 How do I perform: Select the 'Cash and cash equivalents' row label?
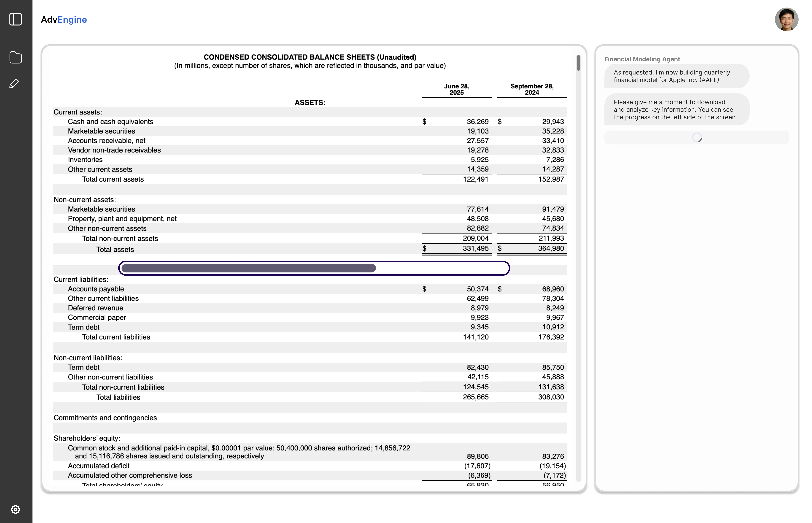point(110,122)
